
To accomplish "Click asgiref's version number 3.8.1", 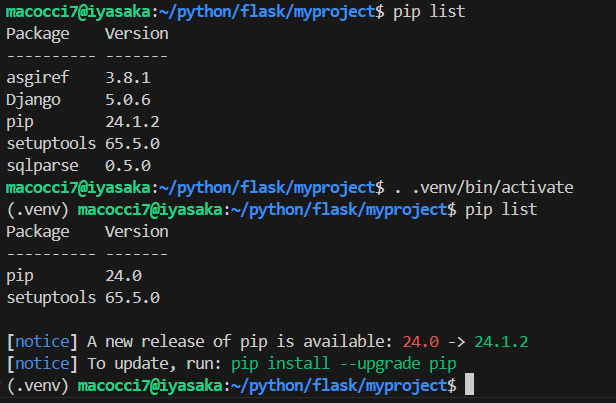I will coord(127,77).
